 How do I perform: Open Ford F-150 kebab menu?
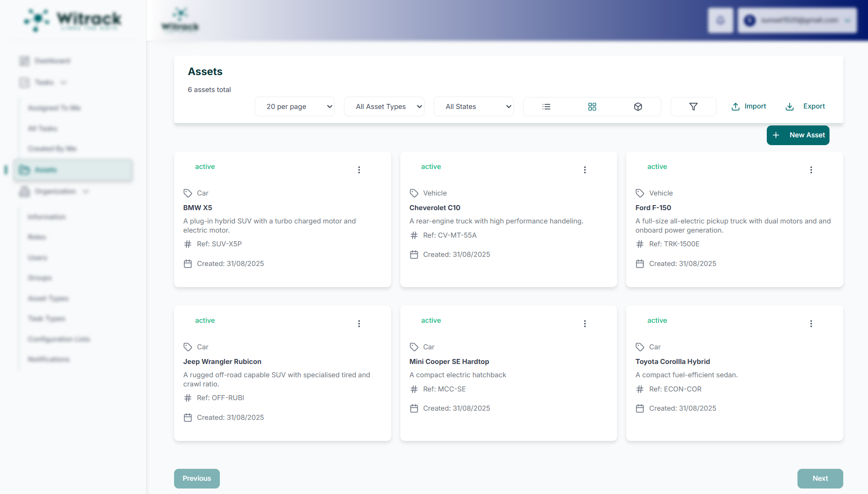(811, 170)
